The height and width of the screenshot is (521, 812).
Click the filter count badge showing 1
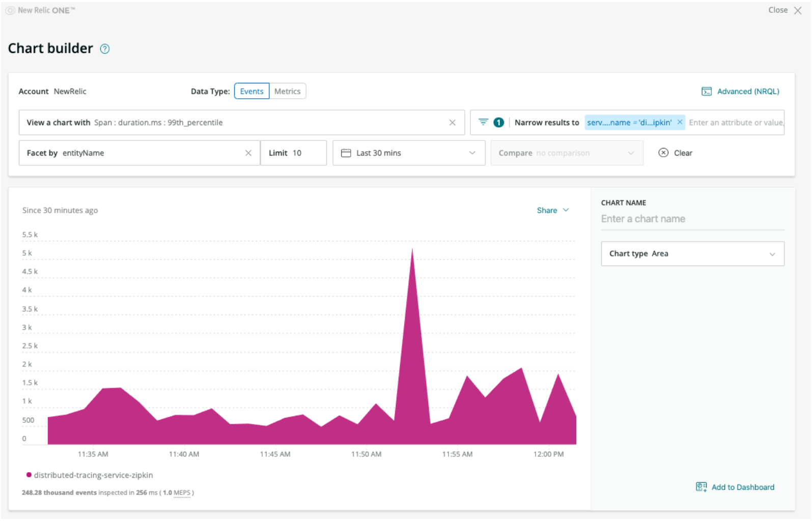(x=499, y=122)
